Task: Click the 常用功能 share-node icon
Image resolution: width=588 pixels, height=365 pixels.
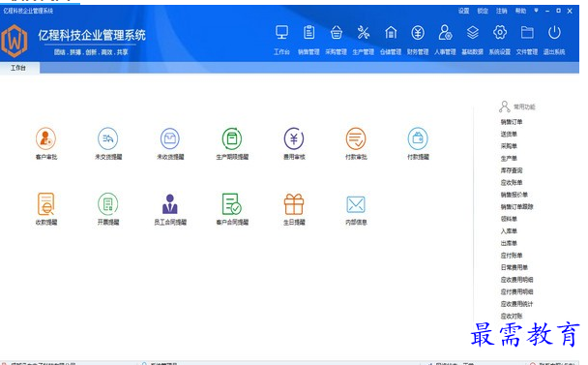Action: click(505, 106)
